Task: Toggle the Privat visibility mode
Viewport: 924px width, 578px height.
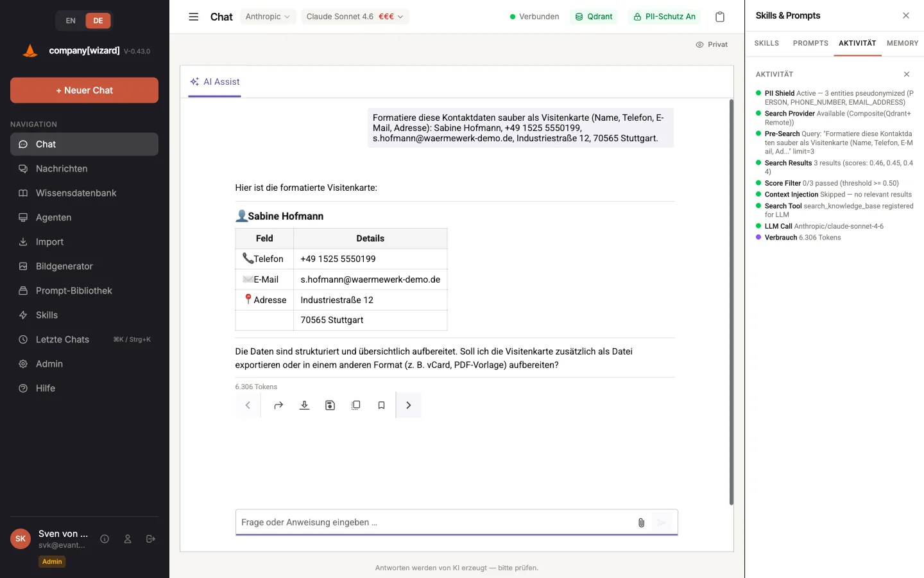Action: pos(712,44)
